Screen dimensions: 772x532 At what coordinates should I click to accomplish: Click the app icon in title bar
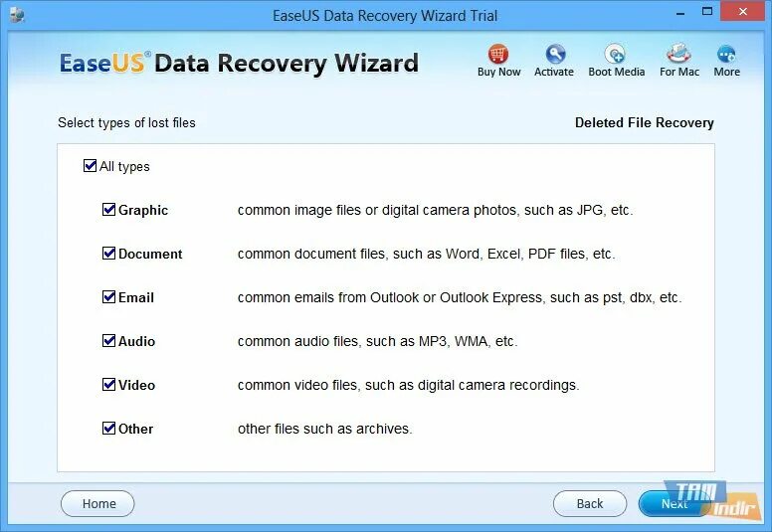17,15
